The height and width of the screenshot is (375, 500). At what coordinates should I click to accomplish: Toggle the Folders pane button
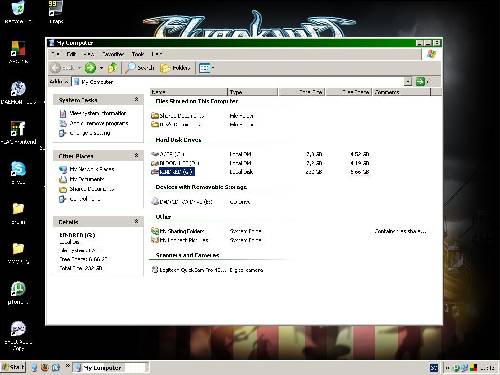tap(175, 68)
